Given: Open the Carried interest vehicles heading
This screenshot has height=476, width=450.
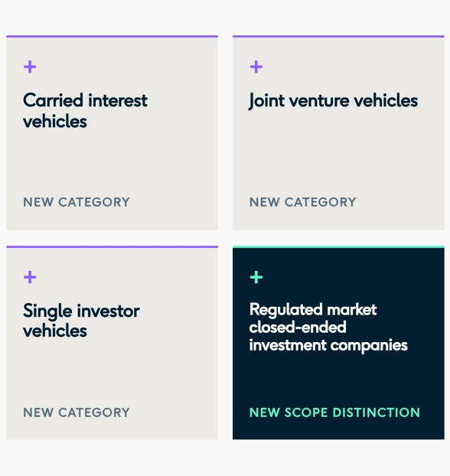Looking at the screenshot, I should pyautogui.click(x=85, y=111).
